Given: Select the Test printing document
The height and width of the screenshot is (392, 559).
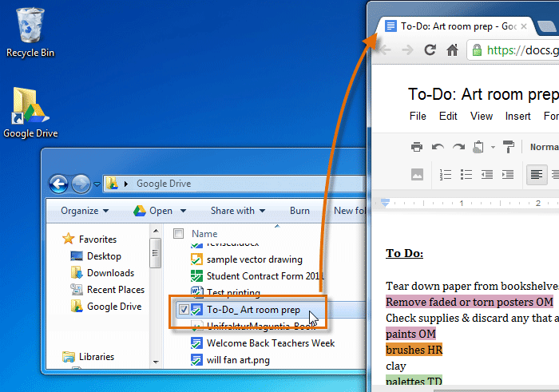Looking at the screenshot, I should [226, 292].
